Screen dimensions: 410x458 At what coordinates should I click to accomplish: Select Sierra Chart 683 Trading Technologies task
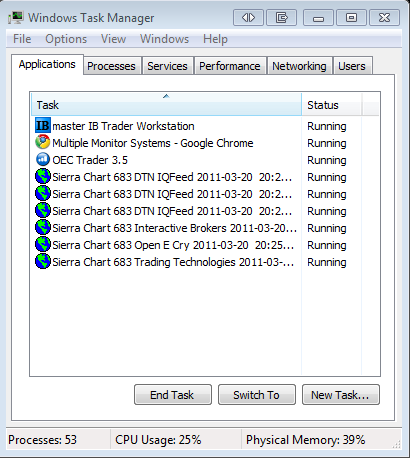(166, 262)
